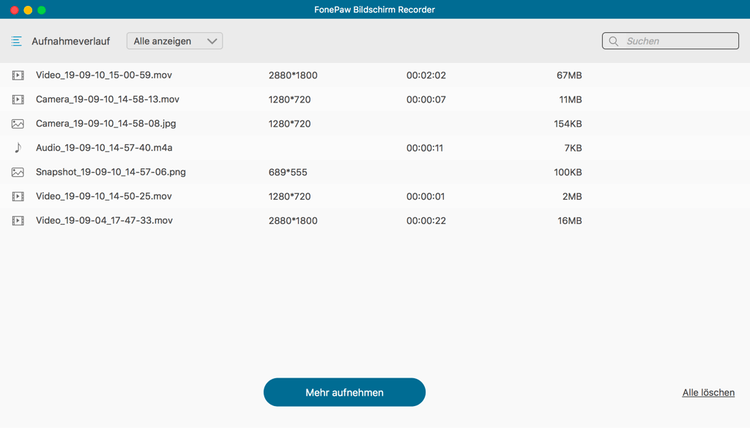Viewport: 750px width, 428px height.
Task: Click the 7KB file size
Action: [x=573, y=148]
